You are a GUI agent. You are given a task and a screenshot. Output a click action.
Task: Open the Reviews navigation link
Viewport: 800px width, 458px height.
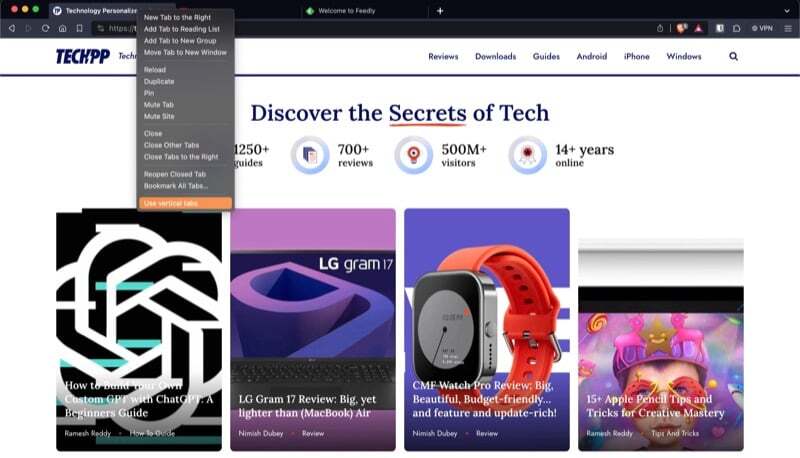click(x=443, y=57)
